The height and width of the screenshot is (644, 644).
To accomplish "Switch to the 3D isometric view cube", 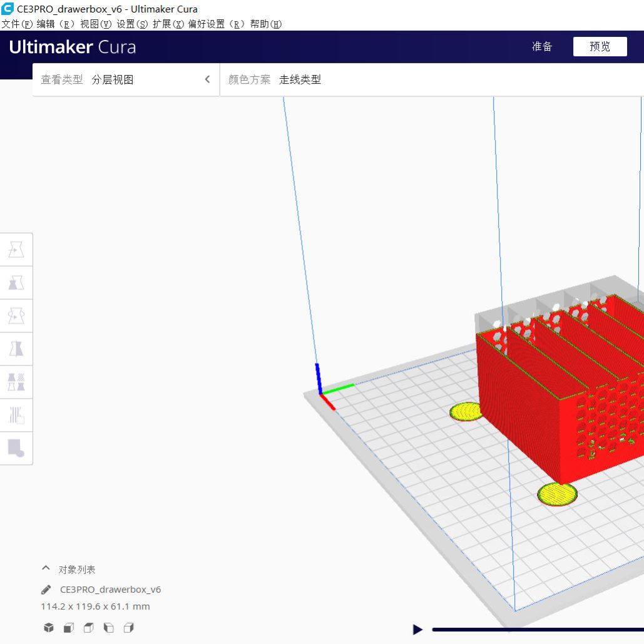I will 49,628.
